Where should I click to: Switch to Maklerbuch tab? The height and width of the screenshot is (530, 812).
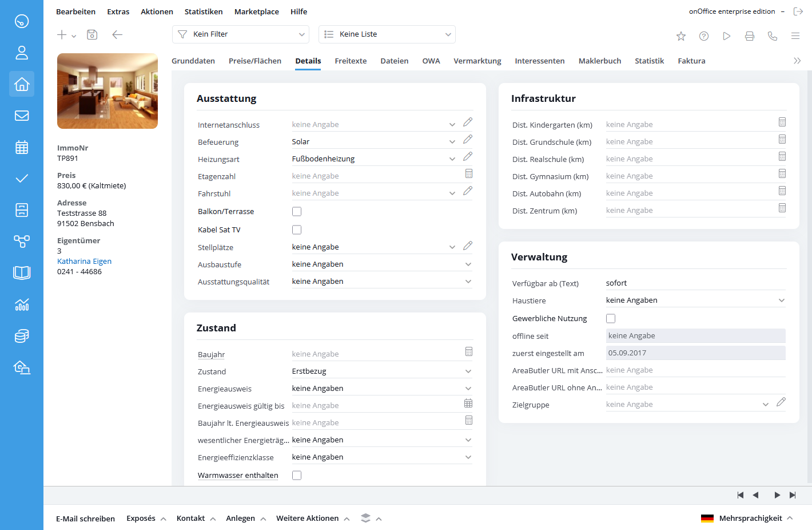600,61
